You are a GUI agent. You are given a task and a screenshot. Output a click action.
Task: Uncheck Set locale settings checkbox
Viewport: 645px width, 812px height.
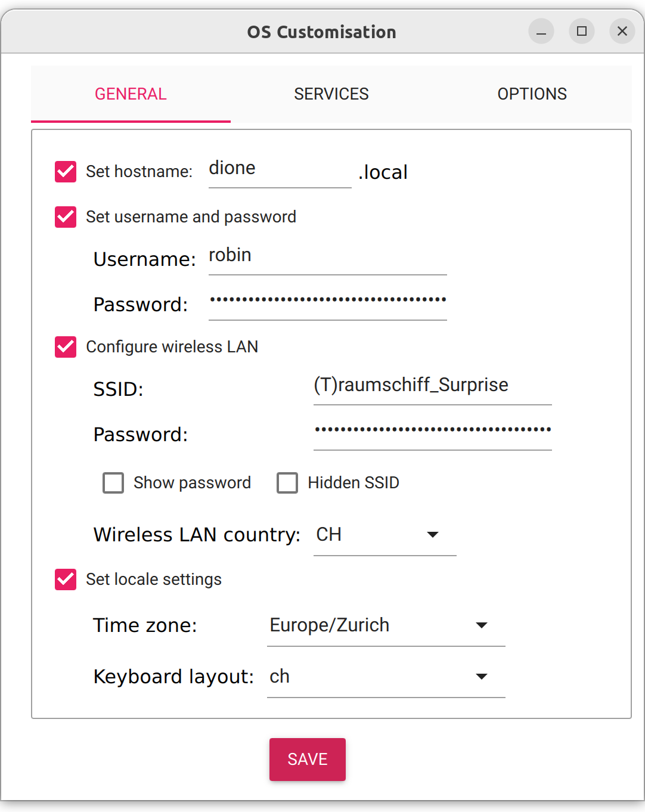66,579
